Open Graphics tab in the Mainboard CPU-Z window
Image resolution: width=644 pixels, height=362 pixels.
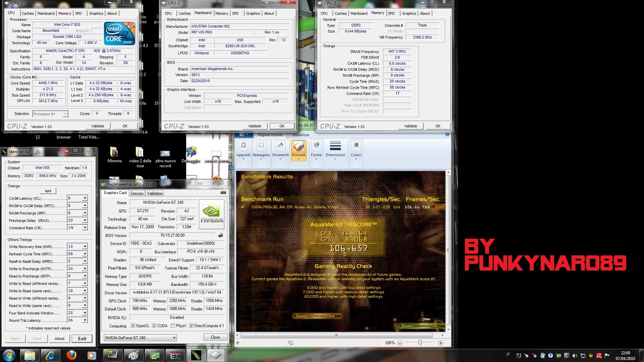point(253,13)
